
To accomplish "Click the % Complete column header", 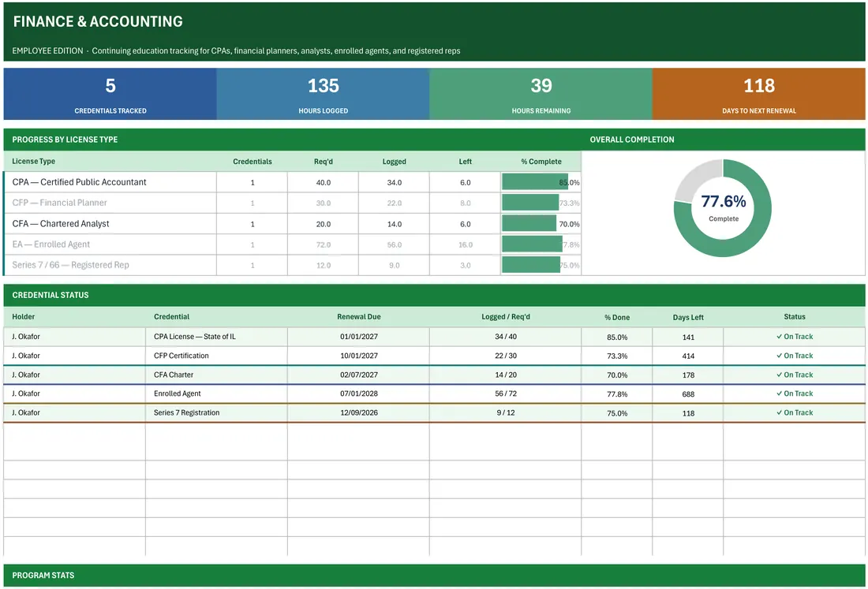I will coord(541,162).
